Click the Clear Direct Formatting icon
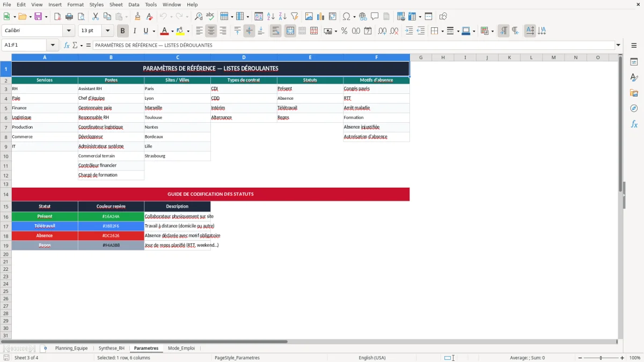This screenshot has width=644, height=362. click(150, 17)
